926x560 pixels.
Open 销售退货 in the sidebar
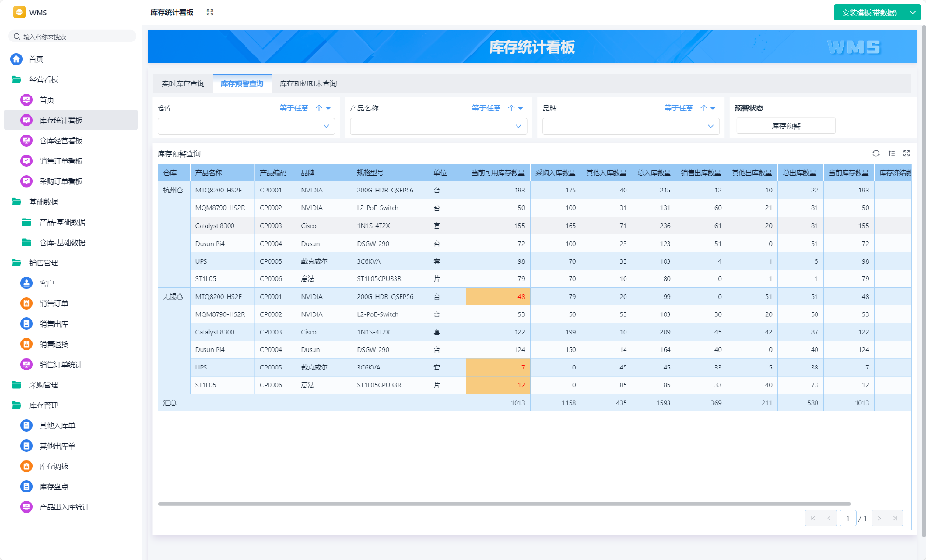click(x=54, y=344)
